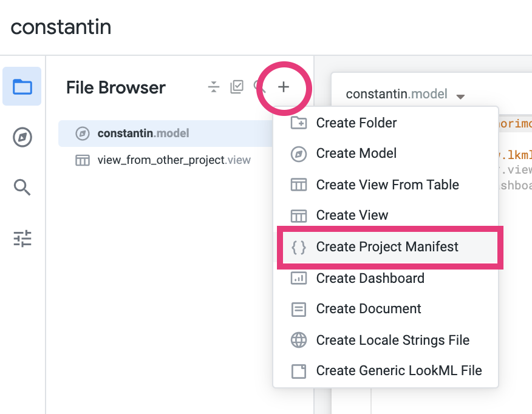The image size is (532, 414).
Task: Open the File Browser folder icon in sidebar
Action: tap(22, 86)
